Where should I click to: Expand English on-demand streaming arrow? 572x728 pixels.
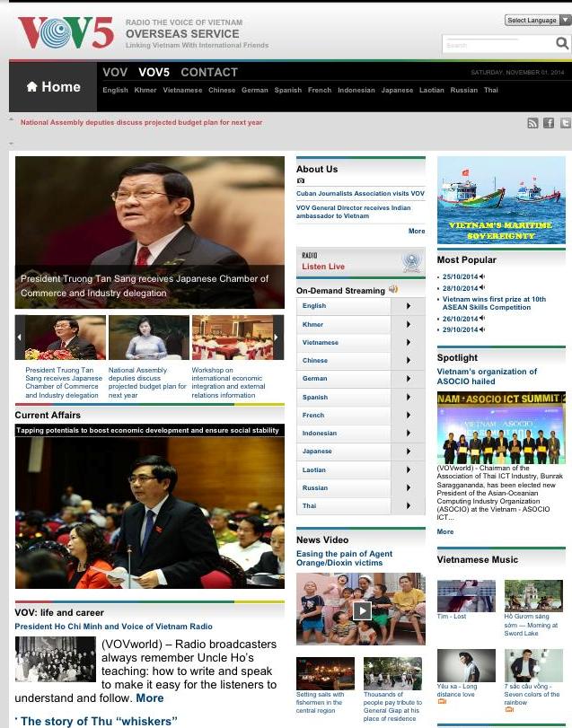(409, 306)
